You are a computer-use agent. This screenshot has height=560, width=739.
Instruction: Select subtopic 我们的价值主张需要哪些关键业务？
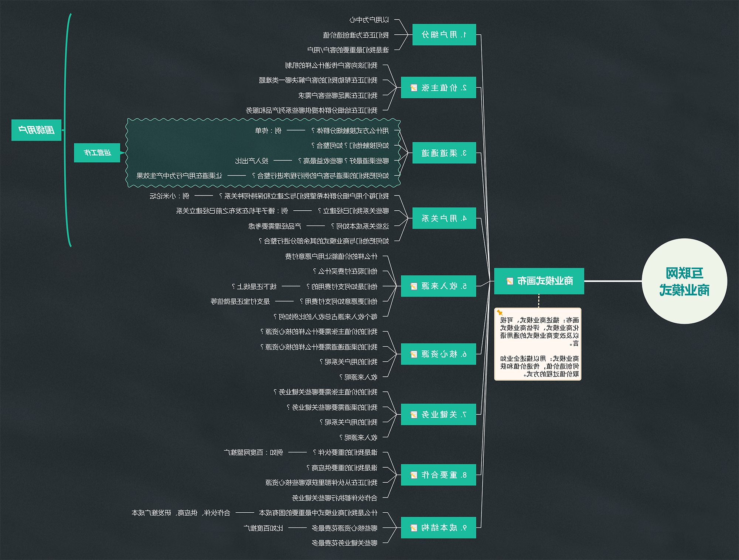[x=326, y=392]
